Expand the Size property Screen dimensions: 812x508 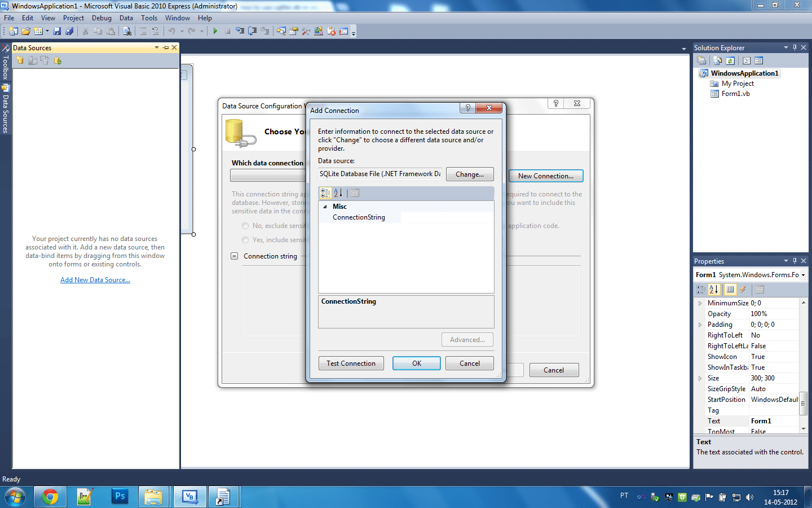click(700, 378)
